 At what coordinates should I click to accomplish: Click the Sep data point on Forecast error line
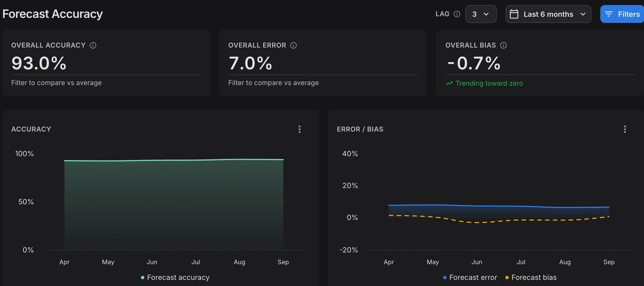pos(609,207)
